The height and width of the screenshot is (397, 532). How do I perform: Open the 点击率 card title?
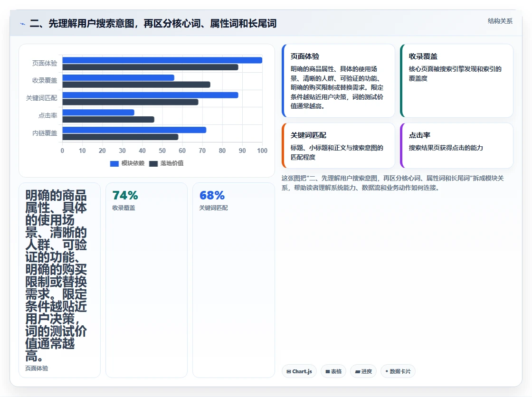click(x=419, y=135)
